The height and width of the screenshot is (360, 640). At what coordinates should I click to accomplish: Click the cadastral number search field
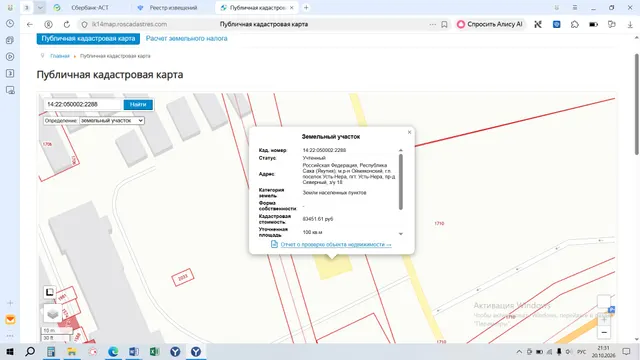pos(83,104)
